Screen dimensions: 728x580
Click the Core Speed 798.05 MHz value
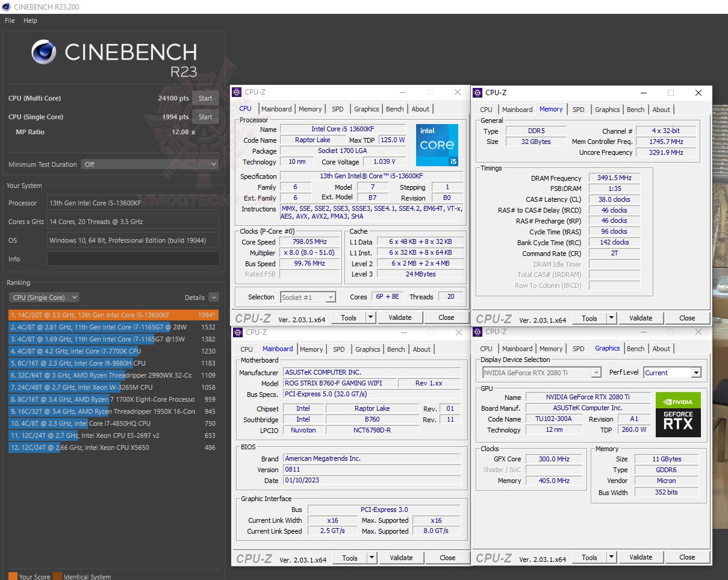click(x=310, y=242)
